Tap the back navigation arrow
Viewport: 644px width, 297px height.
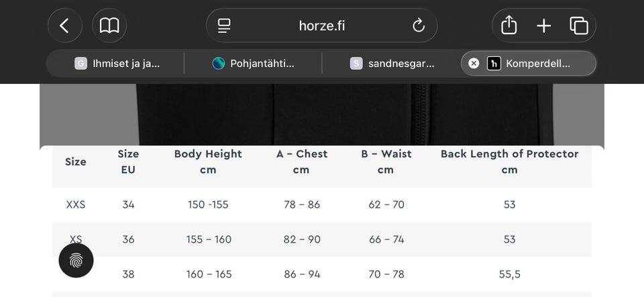tap(64, 26)
